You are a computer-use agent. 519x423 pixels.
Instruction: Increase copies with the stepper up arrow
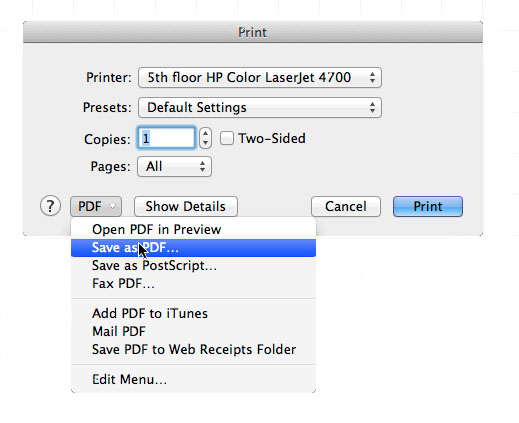coord(205,133)
